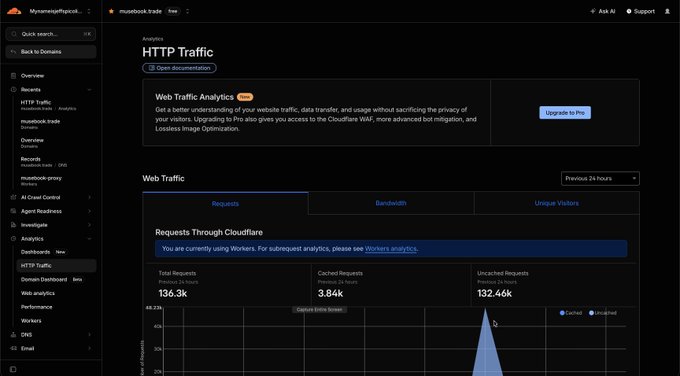Toggle the Cached legend marker
Viewport: 680px width, 376px height.
562,313
